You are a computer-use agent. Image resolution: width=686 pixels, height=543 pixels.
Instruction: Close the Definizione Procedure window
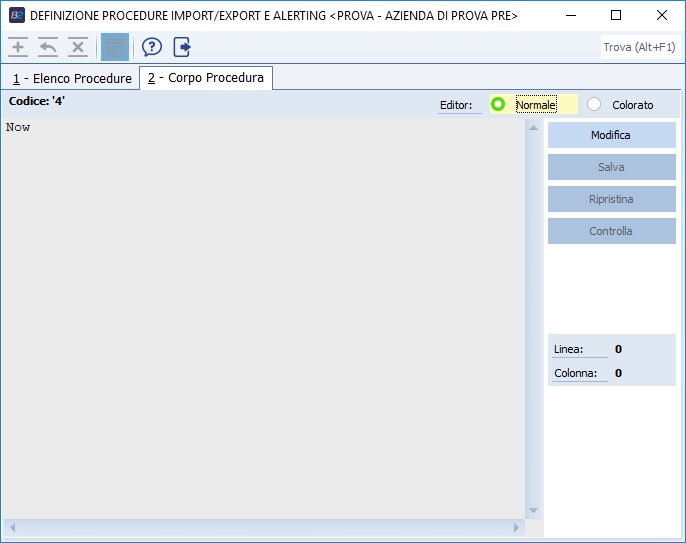point(662,15)
